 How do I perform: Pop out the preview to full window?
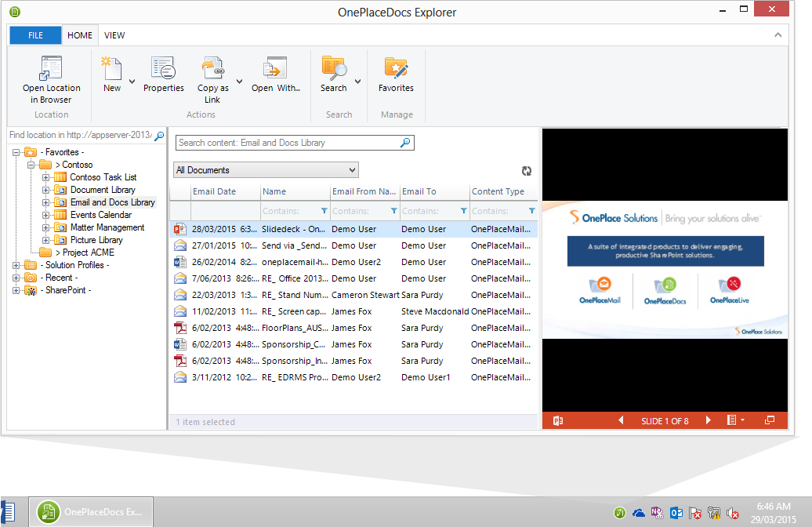(770, 420)
